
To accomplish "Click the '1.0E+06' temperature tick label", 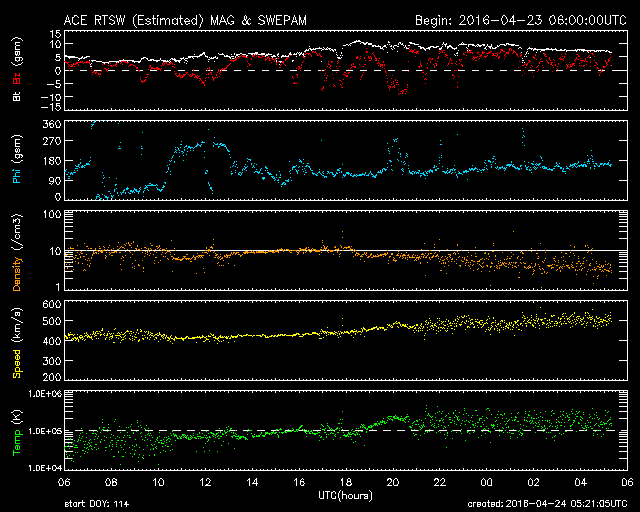I will pyautogui.click(x=45, y=394).
